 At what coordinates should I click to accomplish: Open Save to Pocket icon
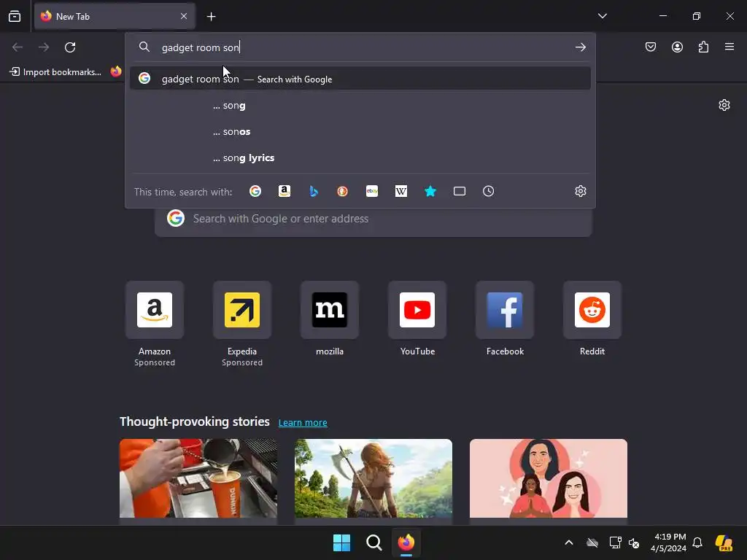(x=650, y=47)
